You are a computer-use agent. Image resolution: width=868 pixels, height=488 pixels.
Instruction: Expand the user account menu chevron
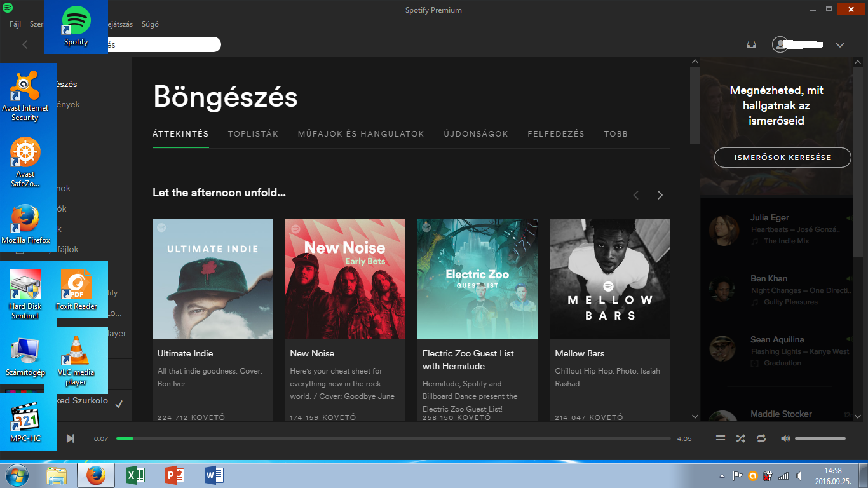tap(840, 45)
